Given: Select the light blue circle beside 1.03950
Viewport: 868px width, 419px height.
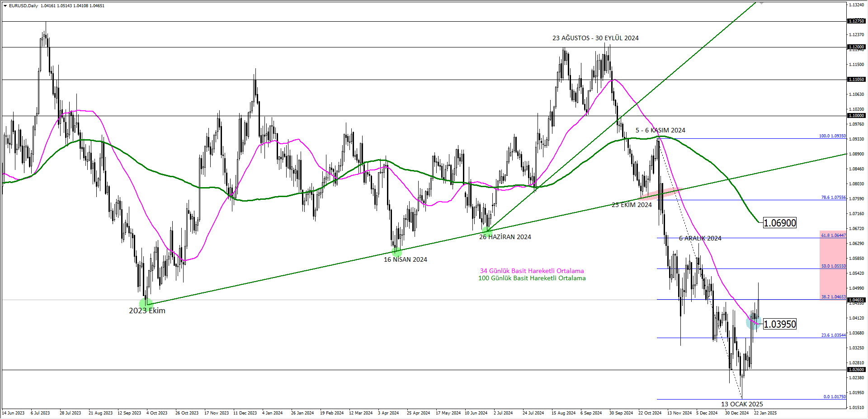Looking at the screenshot, I should pos(754,322).
